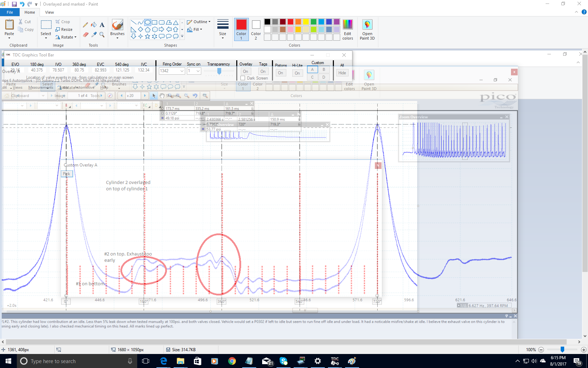Click the Paste clipboard icon
This screenshot has height=368, width=588.
tap(9, 25)
